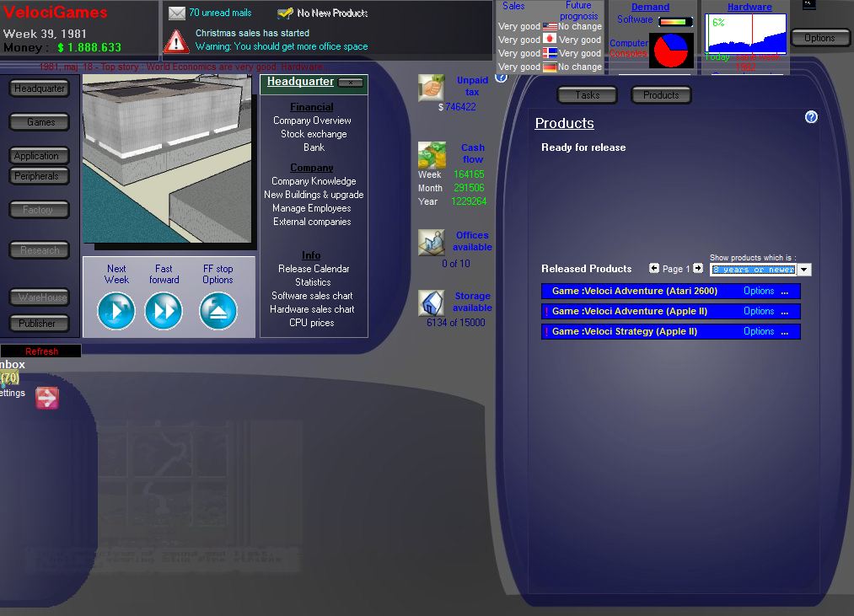The image size is (854, 616).
Task: Open the Cash flow money icon
Action: coord(432,155)
